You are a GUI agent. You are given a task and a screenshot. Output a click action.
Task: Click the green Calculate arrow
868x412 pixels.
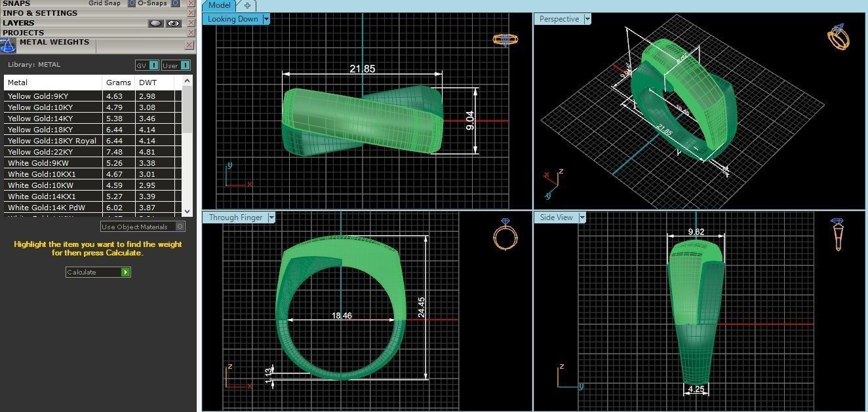coord(125,272)
